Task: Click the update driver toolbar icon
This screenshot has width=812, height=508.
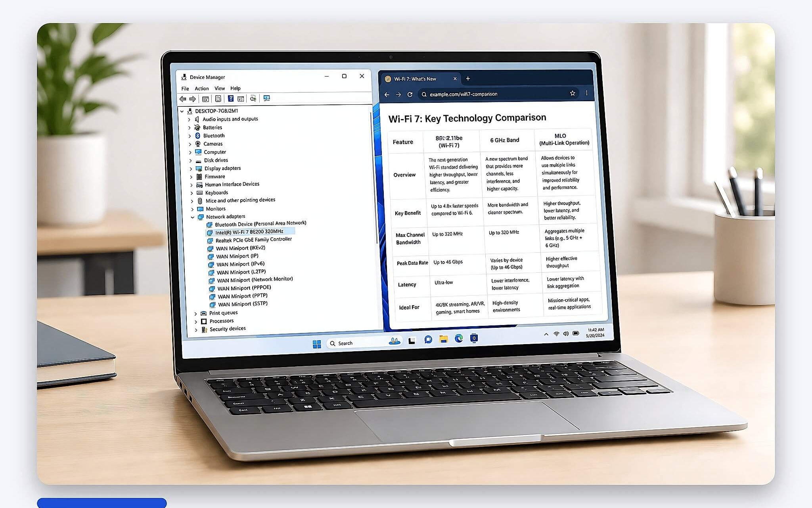Action: click(x=253, y=98)
